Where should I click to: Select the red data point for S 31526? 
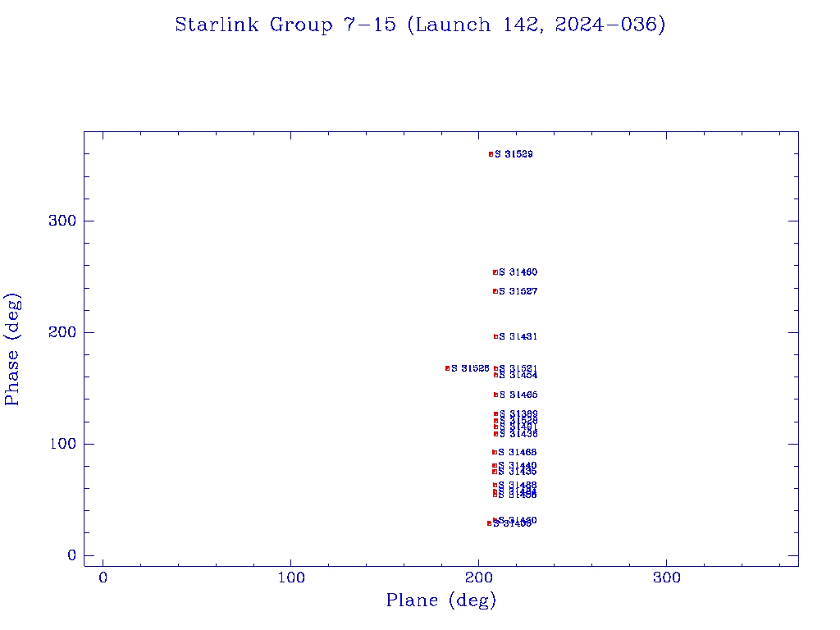click(447, 368)
